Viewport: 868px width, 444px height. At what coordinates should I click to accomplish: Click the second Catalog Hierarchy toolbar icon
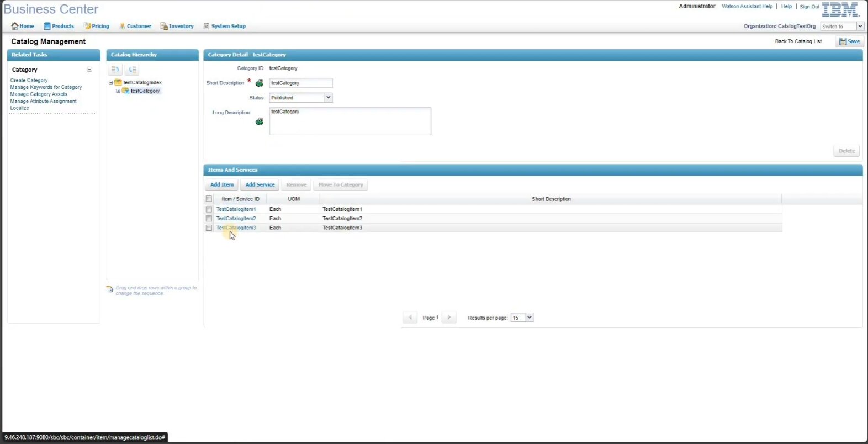click(x=132, y=70)
